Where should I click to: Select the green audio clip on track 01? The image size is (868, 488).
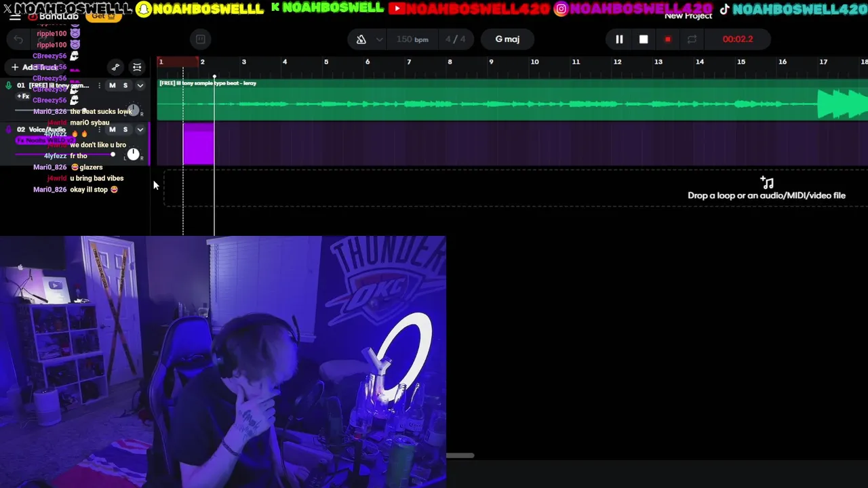pyautogui.click(x=513, y=100)
